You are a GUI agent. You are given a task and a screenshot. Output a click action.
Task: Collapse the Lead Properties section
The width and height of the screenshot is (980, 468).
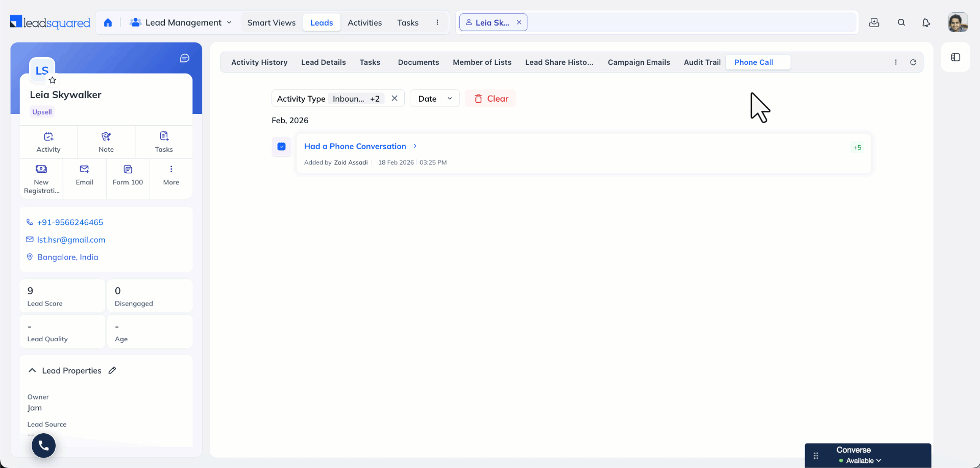[x=32, y=370]
